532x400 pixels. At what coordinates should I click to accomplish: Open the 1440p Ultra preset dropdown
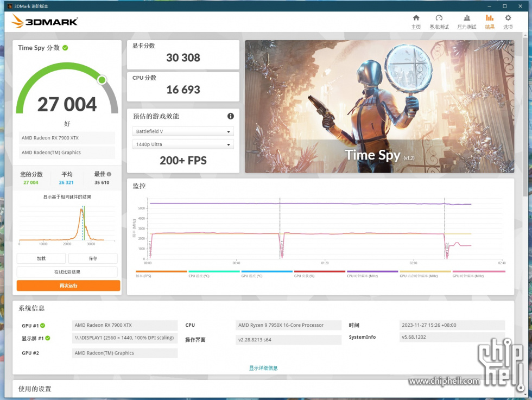coord(183,144)
